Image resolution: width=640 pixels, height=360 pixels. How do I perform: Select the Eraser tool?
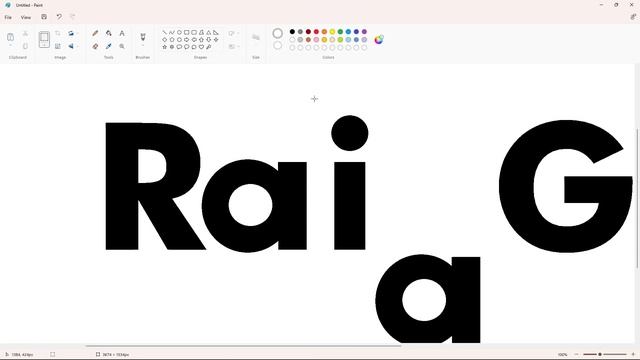point(95,46)
